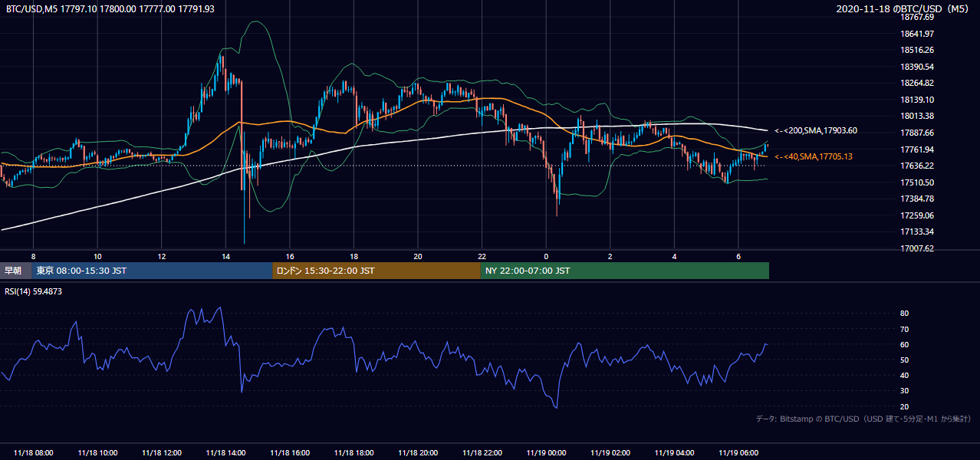
Task: Click RSI scale value 40
Action: click(x=904, y=375)
